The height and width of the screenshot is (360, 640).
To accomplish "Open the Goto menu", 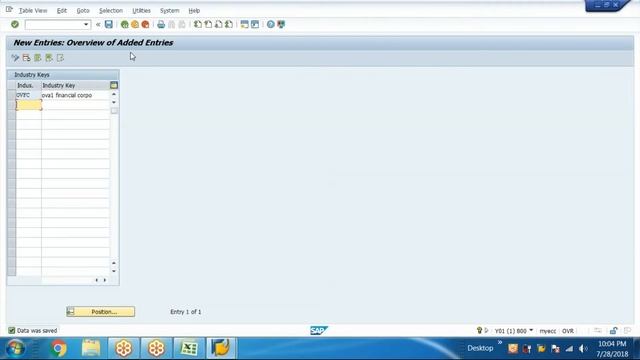I will coord(83,11).
